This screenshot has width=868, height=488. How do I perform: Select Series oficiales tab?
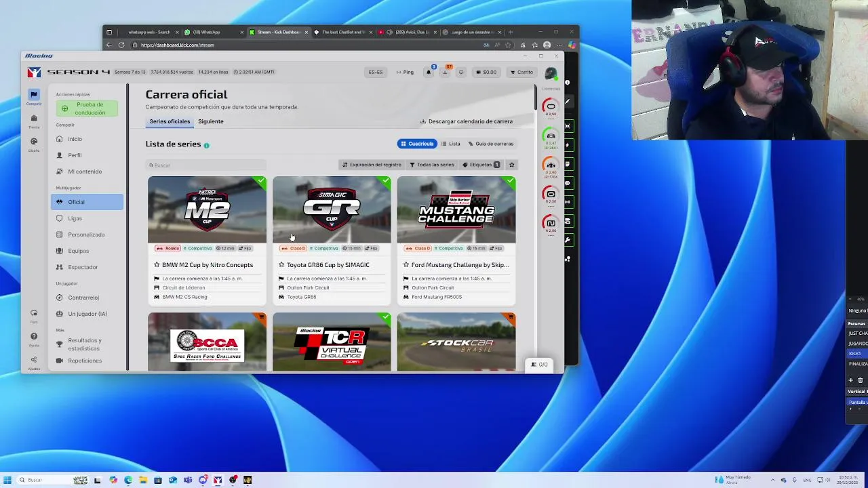(x=170, y=121)
